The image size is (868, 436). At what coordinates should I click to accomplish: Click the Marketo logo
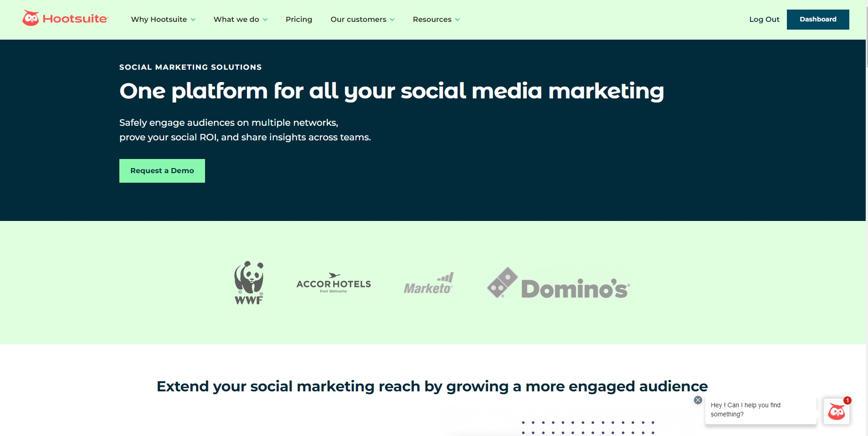pos(428,283)
